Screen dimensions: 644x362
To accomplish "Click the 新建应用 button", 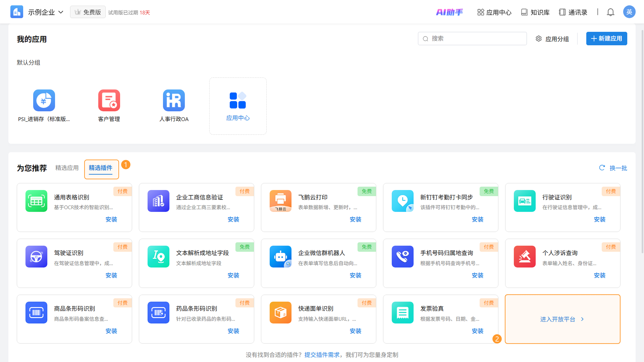I will (x=606, y=39).
